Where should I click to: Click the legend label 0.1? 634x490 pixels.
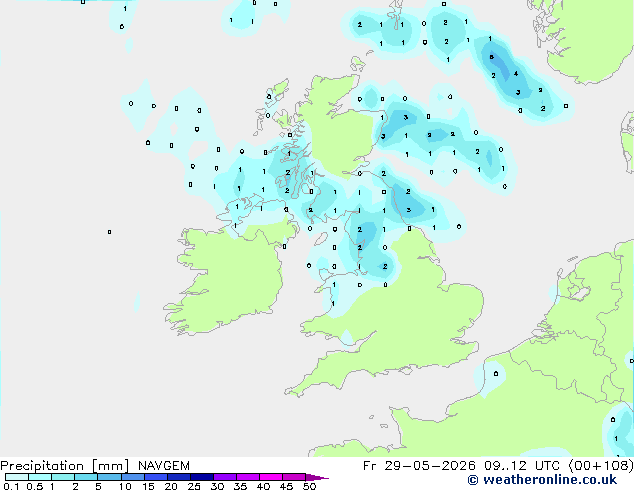(x=11, y=486)
